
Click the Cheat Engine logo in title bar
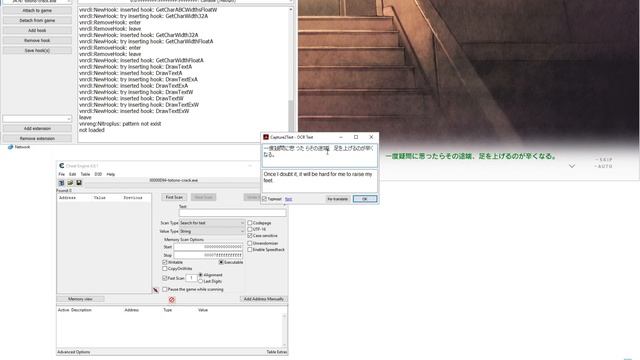point(62,166)
